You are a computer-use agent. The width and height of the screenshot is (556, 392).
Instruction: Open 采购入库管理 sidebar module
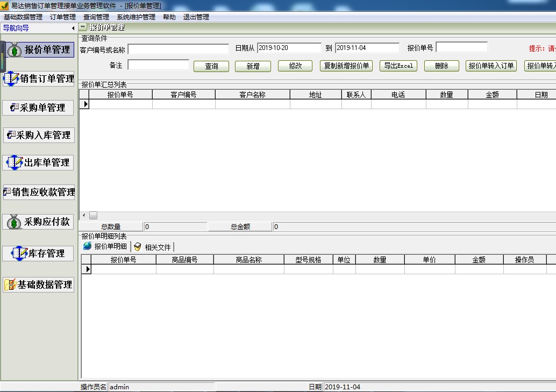(x=39, y=136)
